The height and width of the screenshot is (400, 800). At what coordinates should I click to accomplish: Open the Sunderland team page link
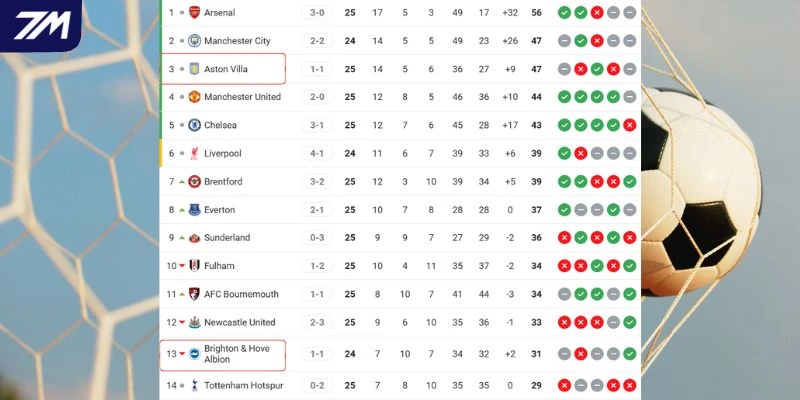click(227, 238)
